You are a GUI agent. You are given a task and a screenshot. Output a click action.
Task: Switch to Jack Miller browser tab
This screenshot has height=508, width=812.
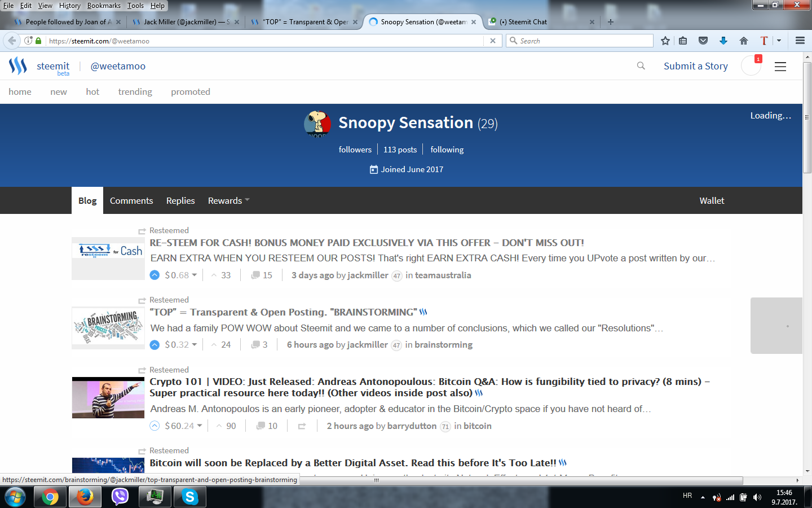tap(186, 22)
